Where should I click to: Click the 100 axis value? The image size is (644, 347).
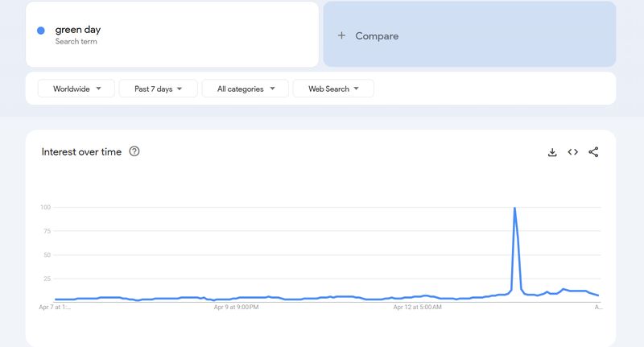click(x=46, y=208)
